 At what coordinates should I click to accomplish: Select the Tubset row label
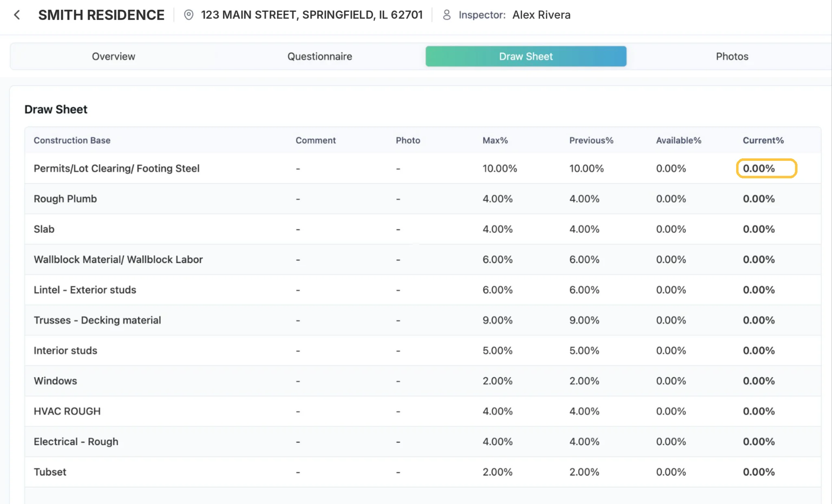[50, 472]
